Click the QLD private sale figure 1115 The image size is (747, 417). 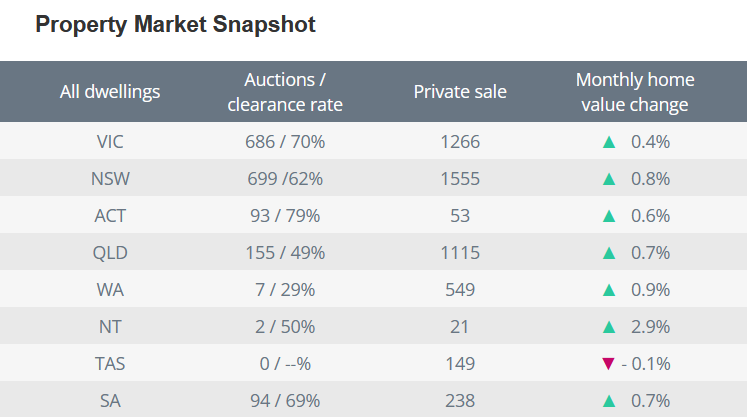[460, 253]
